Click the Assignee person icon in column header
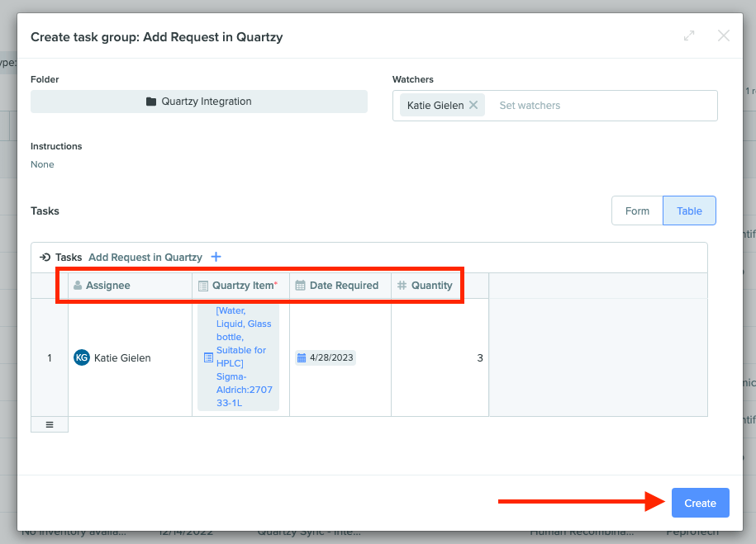This screenshot has height=544, width=756. [78, 285]
